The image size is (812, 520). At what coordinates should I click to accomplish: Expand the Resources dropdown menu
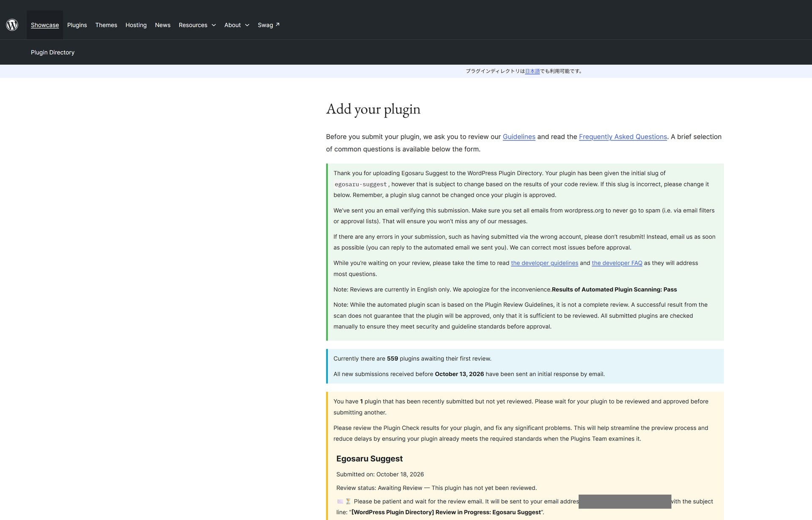(x=197, y=25)
